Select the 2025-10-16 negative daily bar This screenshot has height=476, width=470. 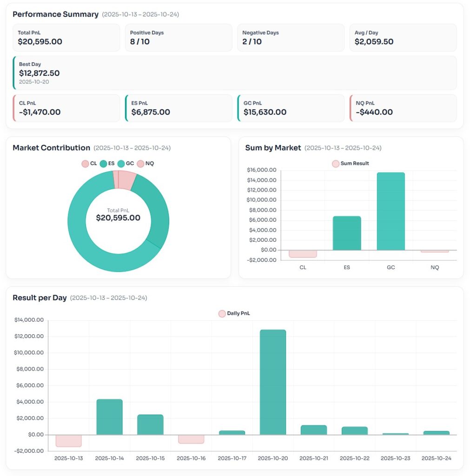[191, 439]
